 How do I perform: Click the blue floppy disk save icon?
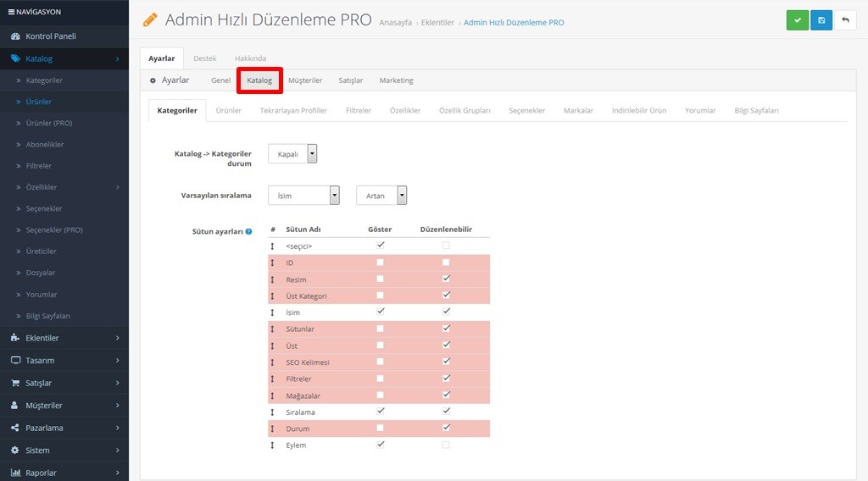821,20
